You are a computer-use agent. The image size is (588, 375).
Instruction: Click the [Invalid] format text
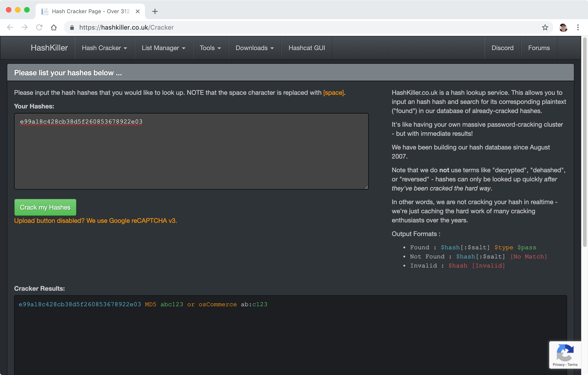pos(488,265)
